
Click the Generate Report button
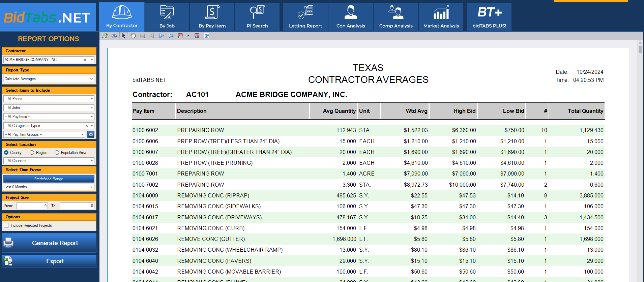pos(49,243)
